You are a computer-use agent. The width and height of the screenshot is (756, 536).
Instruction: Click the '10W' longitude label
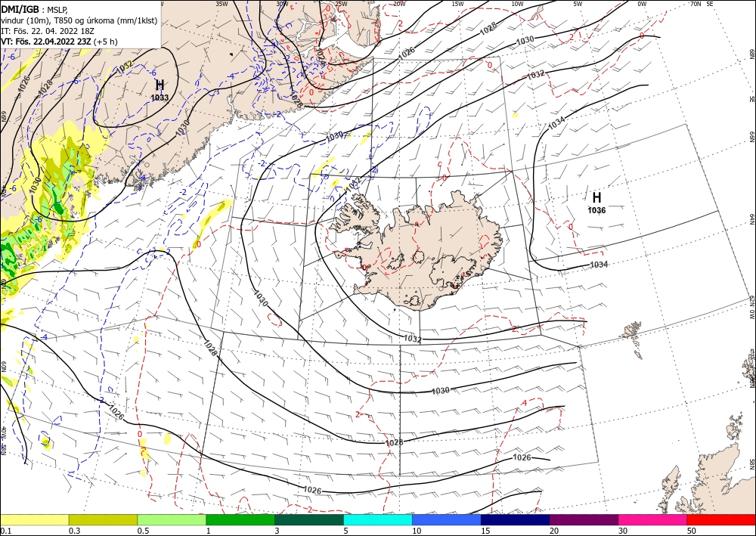pos(517,4)
